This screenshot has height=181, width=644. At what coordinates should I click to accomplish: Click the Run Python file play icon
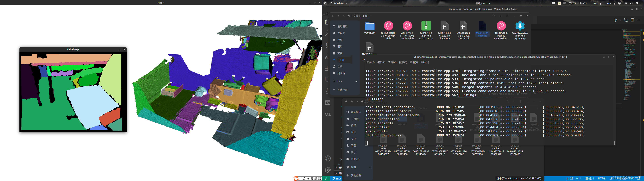pos(616,20)
